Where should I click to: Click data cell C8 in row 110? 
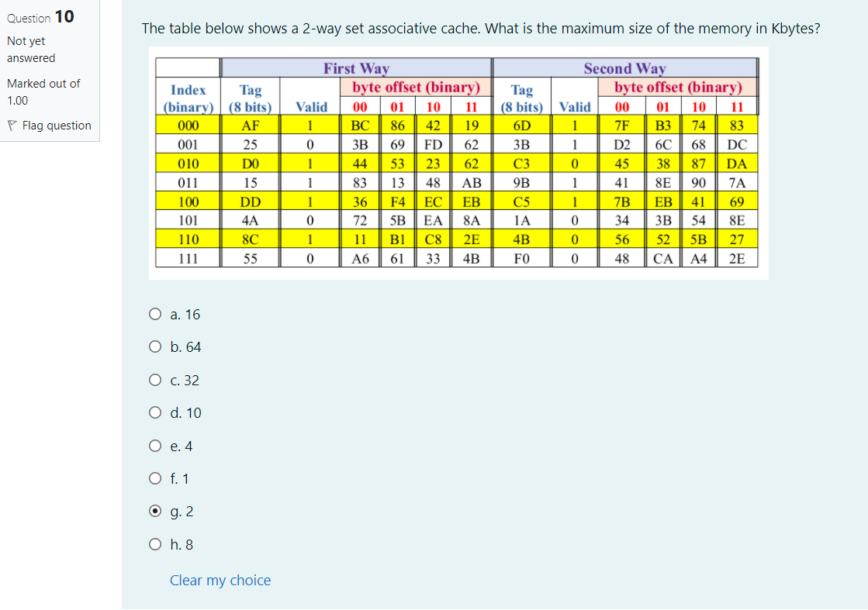pyautogui.click(x=433, y=240)
